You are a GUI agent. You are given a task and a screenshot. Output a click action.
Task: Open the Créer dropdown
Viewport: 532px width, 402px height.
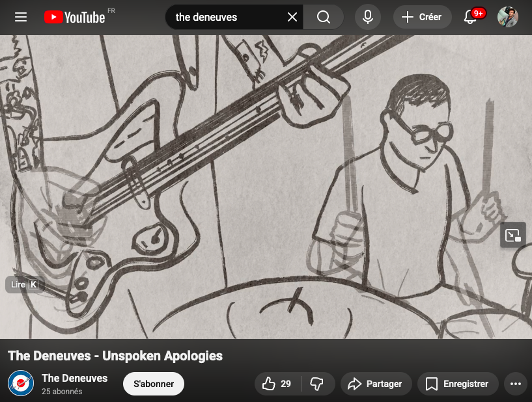pyautogui.click(x=422, y=17)
